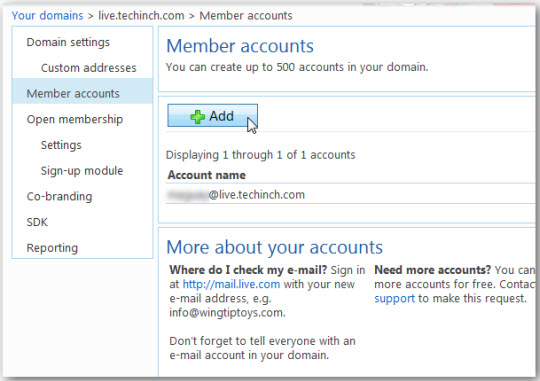Click the Displaying 1 through 1 text

(260, 155)
